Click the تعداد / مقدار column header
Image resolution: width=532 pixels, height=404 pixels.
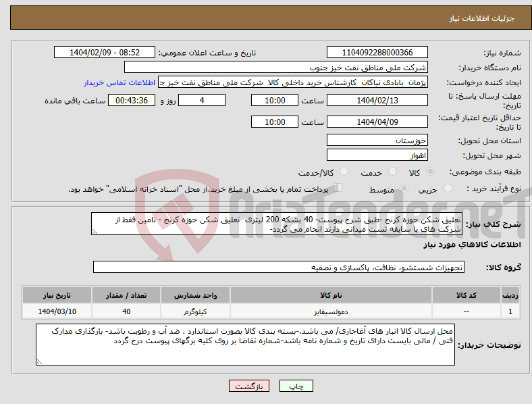point(126,295)
